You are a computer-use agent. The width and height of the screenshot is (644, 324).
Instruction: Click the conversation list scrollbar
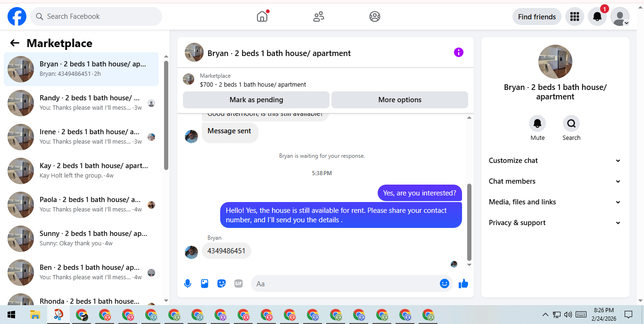[x=166, y=115]
